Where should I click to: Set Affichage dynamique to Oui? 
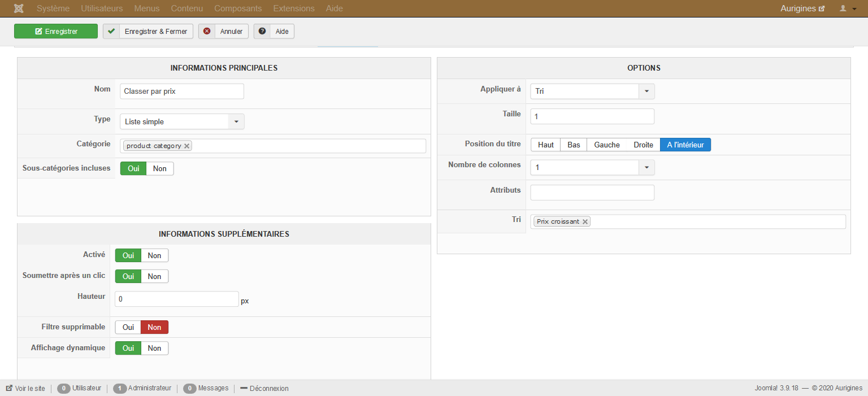pyautogui.click(x=128, y=348)
